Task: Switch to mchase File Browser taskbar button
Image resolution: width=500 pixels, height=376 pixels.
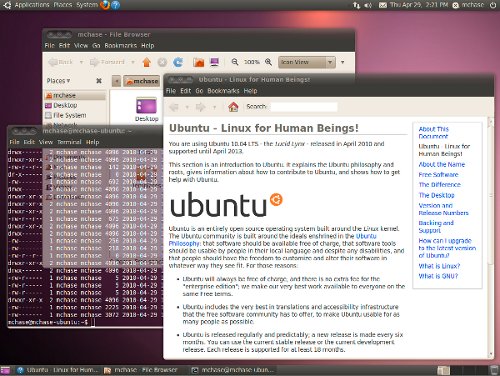Action: click(x=141, y=370)
